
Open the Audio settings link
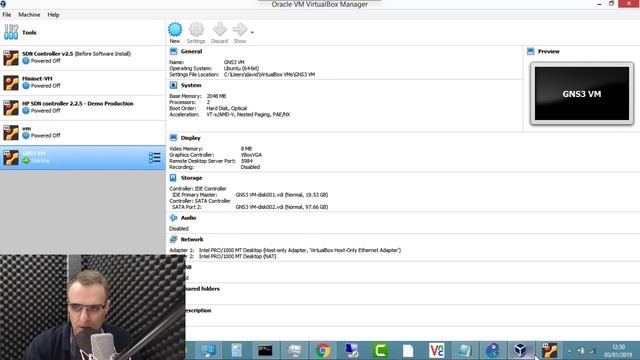pyautogui.click(x=189, y=218)
